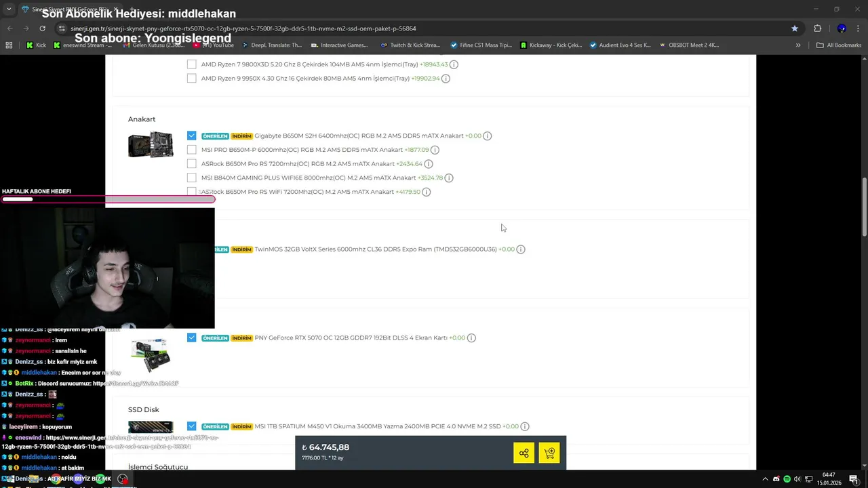Open info icon for Ryzen 7 9800X3D
This screenshot has width=868, height=488.
coord(454,64)
